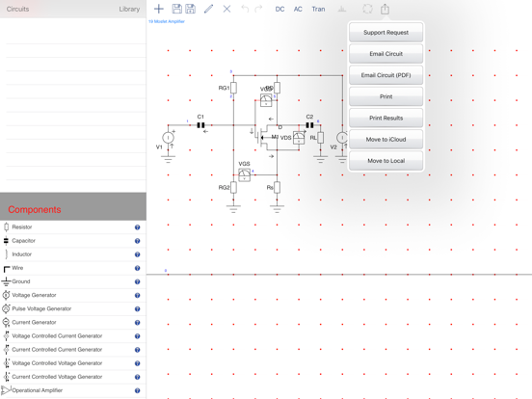Select resistor RG2 in the circuit
The height and width of the screenshot is (399, 532).
(x=233, y=187)
